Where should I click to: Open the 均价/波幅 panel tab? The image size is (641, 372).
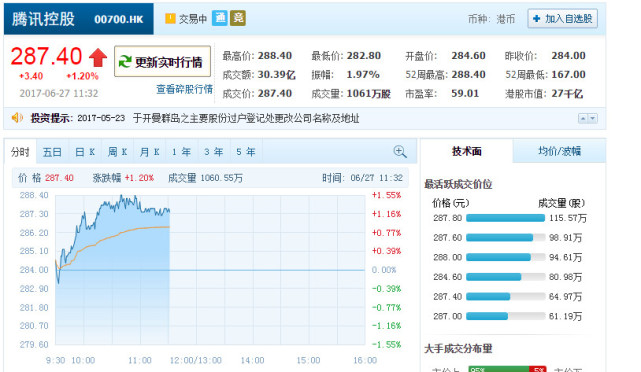tap(559, 151)
